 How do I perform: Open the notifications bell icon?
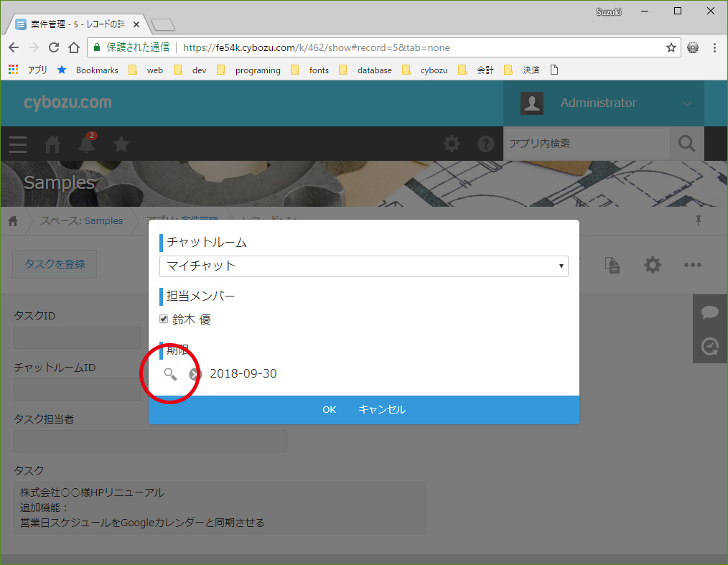[x=87, y=144]
